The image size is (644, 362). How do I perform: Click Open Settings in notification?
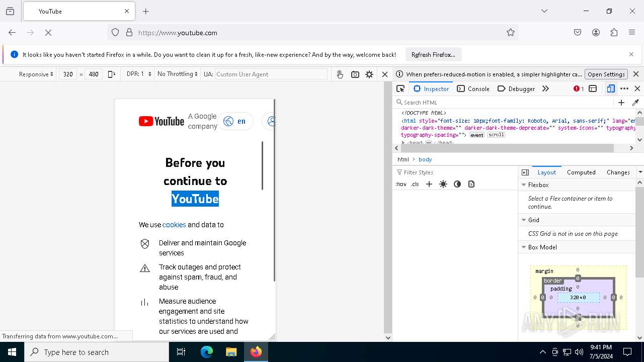coord(606,74)
